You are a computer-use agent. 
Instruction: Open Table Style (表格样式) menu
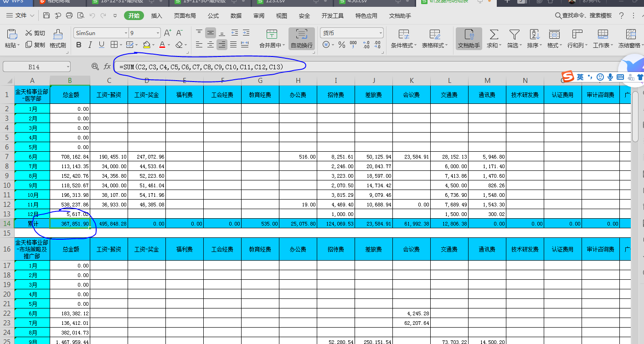[434, 39]
